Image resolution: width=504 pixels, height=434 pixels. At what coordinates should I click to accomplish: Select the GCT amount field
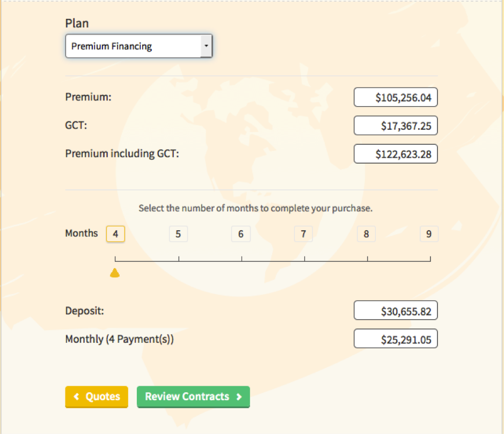click(x=396, y=126)
